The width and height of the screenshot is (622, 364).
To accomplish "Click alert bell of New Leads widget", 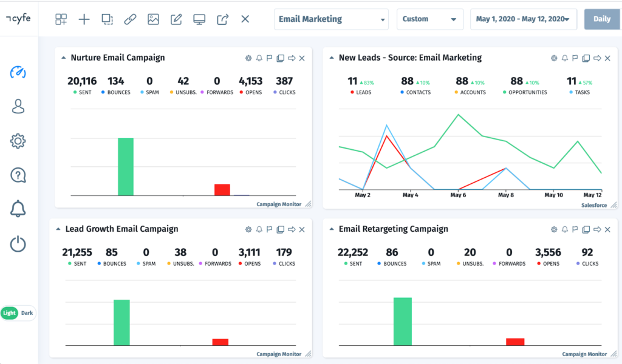I will click(x=565, y=58).
